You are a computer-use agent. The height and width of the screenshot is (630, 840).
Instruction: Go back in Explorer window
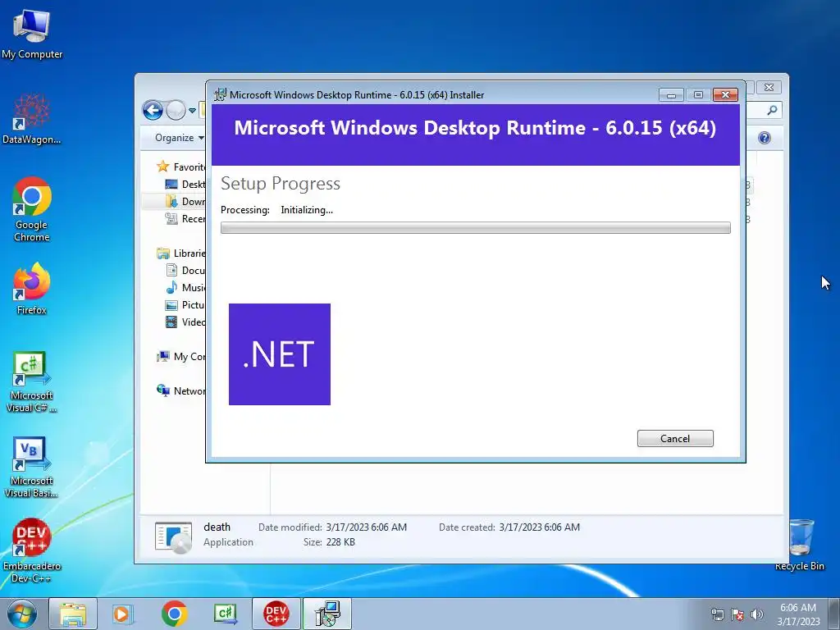coord(153,111)
